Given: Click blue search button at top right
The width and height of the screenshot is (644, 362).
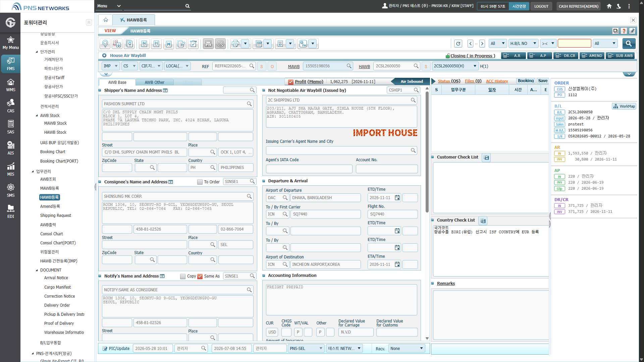Looking at the screenshot, I should [629, 43].
